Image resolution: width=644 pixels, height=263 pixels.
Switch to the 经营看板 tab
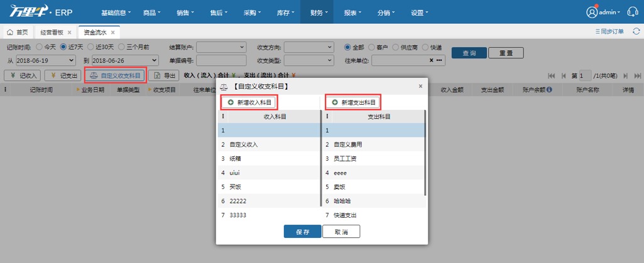click(56, 32)
